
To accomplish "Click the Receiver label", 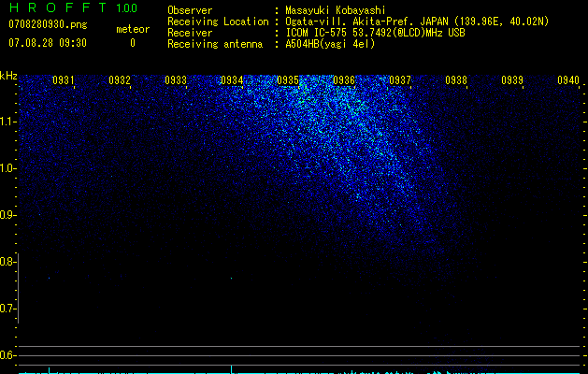I will click(190, 33).
